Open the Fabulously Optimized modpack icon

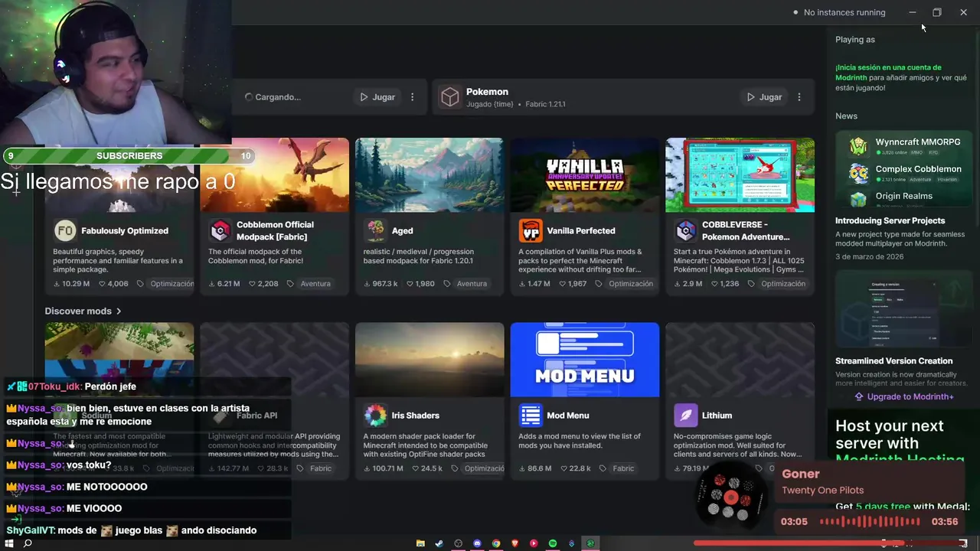pyautogui.click(x=65, y=230)
